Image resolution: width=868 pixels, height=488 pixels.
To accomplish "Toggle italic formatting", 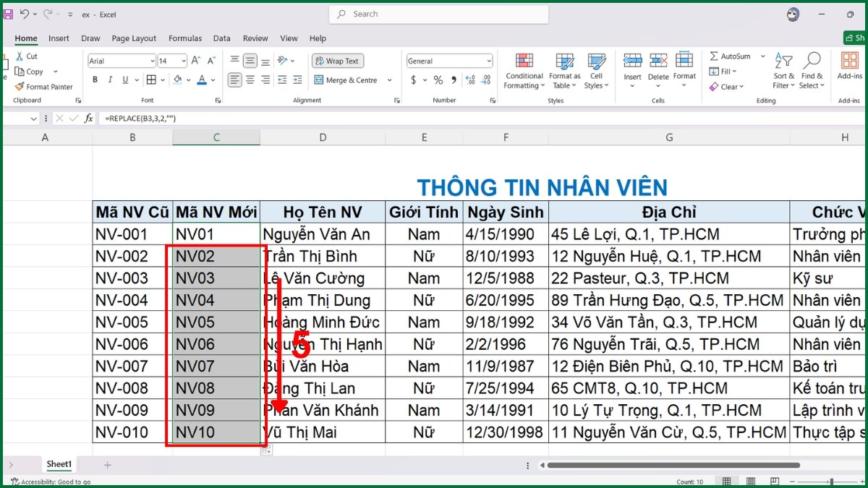I will (110, 80).
